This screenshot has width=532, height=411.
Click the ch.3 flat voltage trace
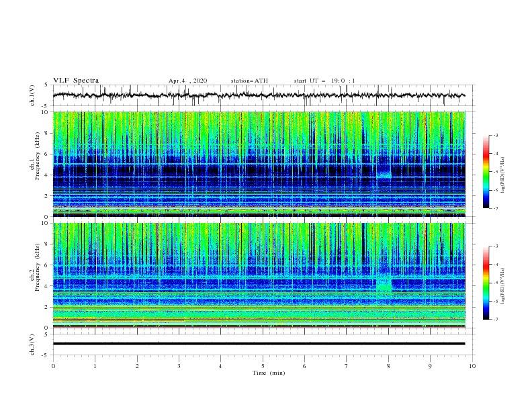[x=259, y=344]
